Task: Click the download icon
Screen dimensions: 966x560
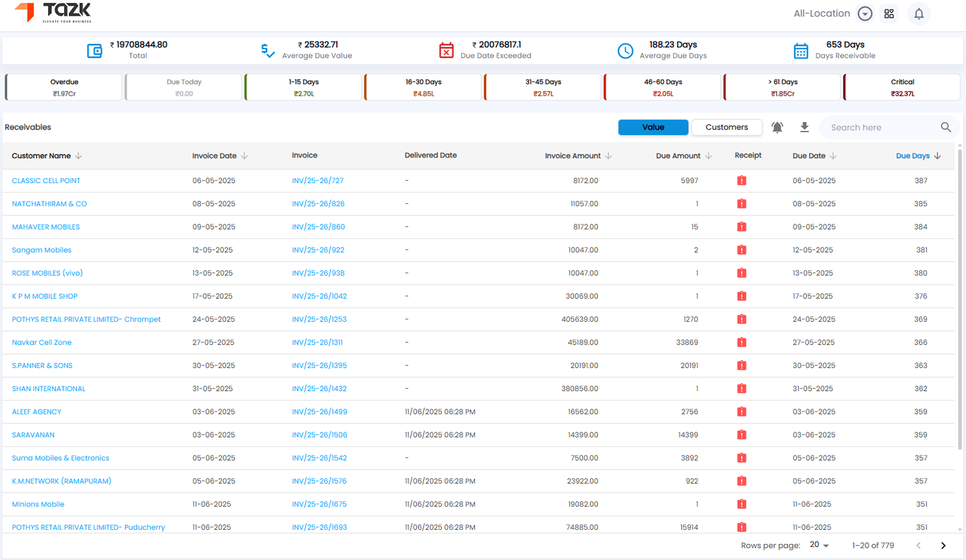Action: [804, 127]
